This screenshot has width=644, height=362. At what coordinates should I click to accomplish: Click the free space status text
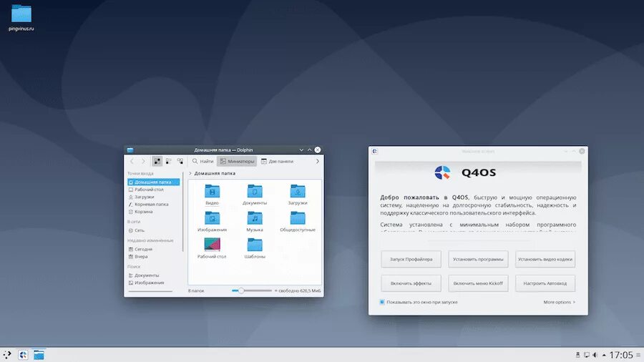click(299, 290)
